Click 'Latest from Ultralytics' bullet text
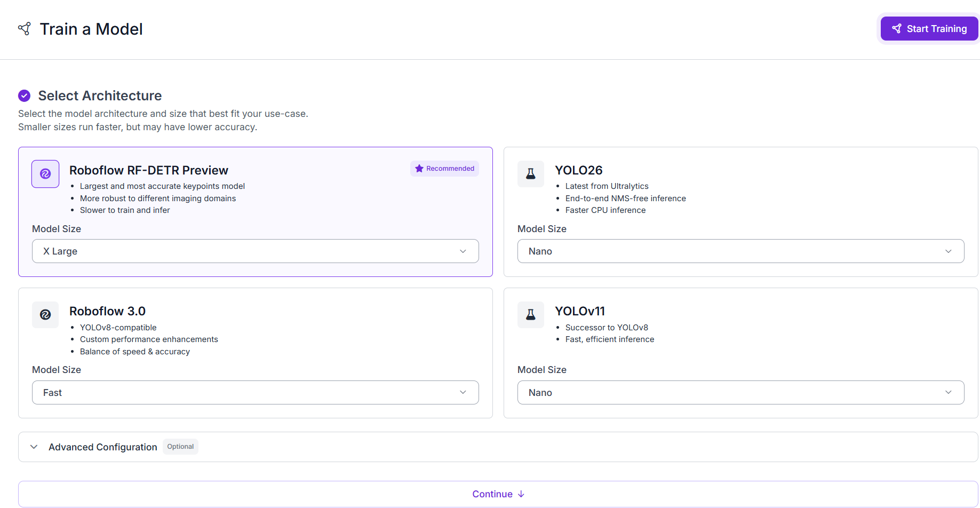The height and width of the screenshot is (508, 980). 607,186
